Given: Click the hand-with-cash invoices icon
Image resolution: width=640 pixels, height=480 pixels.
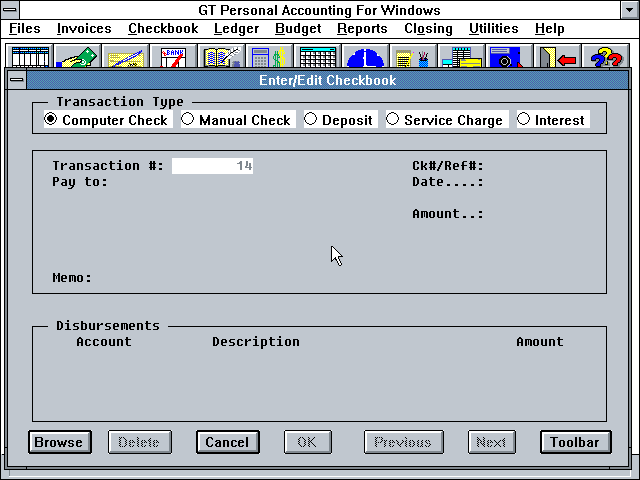Looking at the screenshot, I should (78, 56).
